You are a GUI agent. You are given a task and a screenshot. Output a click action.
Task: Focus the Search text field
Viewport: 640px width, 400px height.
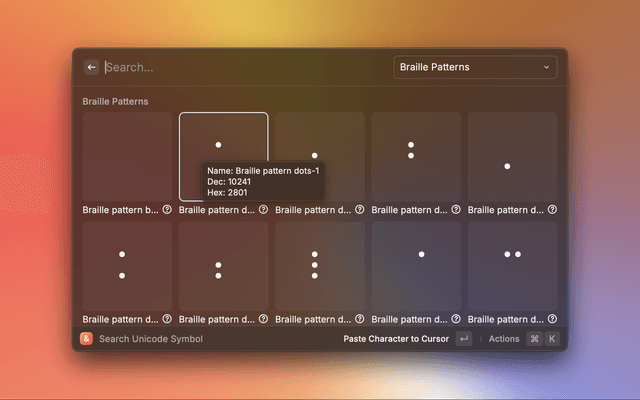pyautogui.click(x=240, y=67)
